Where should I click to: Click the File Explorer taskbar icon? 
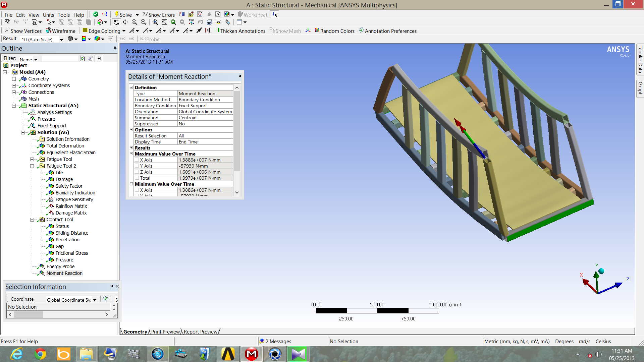click(87, 354)
